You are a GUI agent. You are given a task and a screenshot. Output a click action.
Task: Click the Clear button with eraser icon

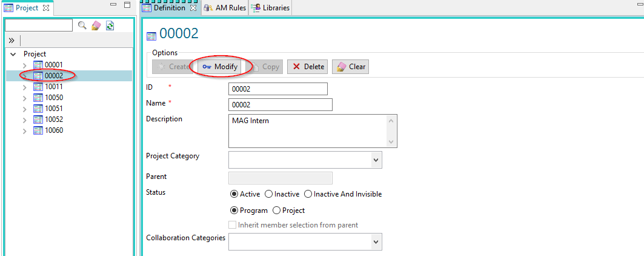[350, 67]
